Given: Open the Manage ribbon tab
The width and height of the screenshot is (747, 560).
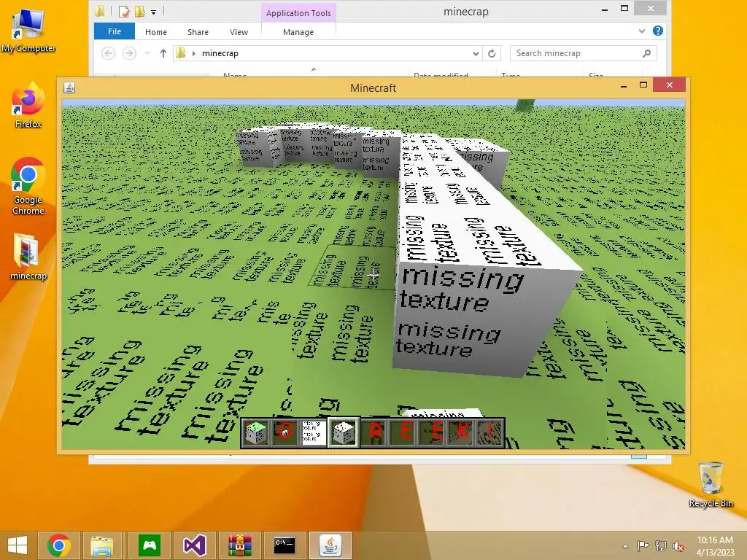Looking at the screenshot, I should click(x=298, y=32).
